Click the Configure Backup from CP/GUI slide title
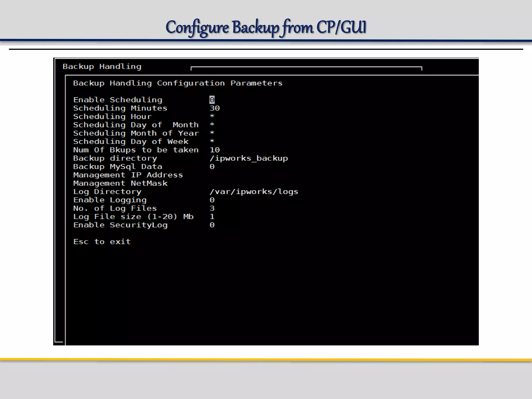532x399 pixels. (266, 28)
